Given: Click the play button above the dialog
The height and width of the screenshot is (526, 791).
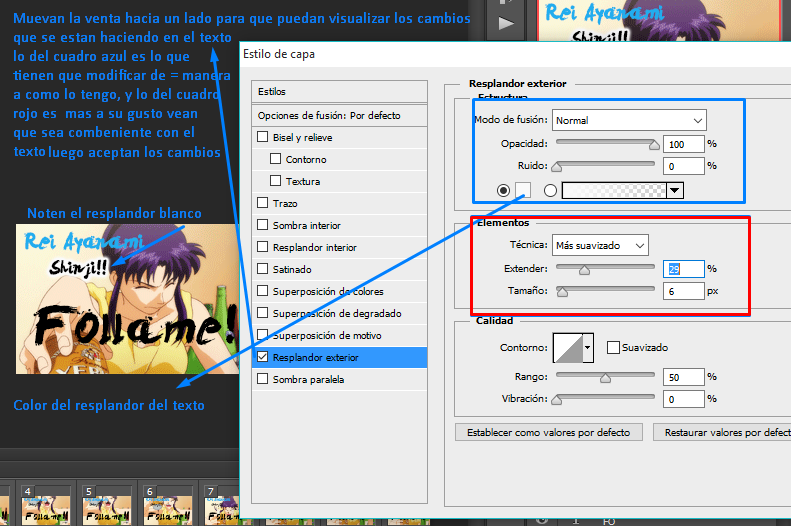Looking at the screenshot, I should tap(506, 23).
